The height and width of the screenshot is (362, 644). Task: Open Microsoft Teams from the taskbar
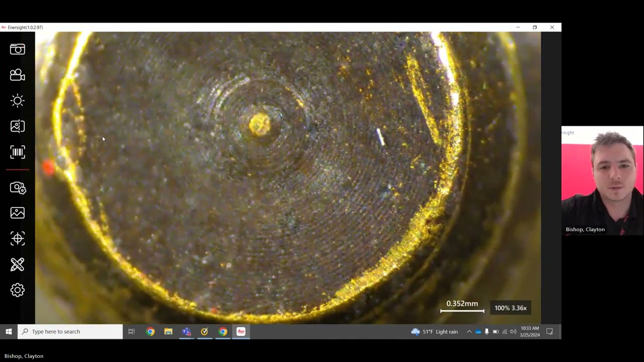tap(187, 331)
